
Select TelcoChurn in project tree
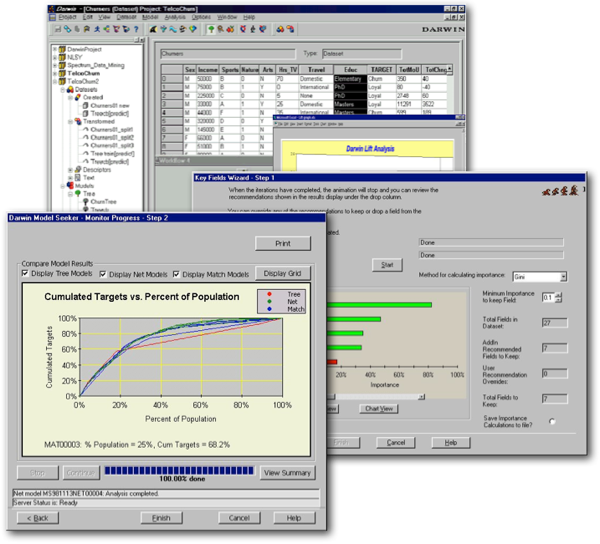(x=84, y=73)
